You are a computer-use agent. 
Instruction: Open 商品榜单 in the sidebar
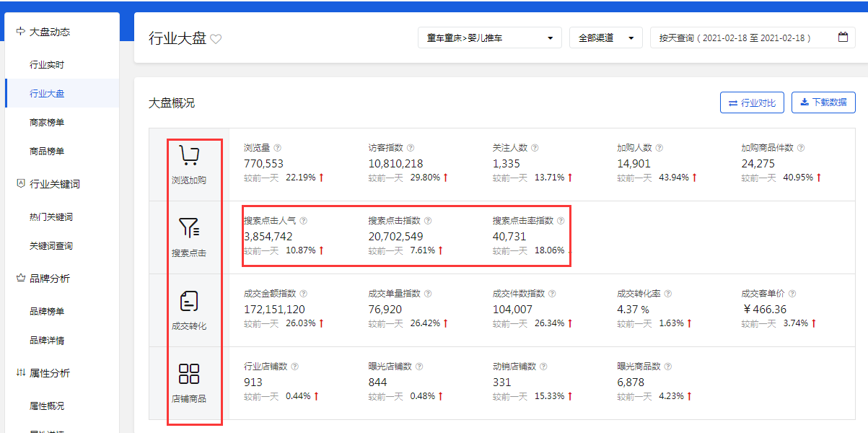[x=47, y=152]
